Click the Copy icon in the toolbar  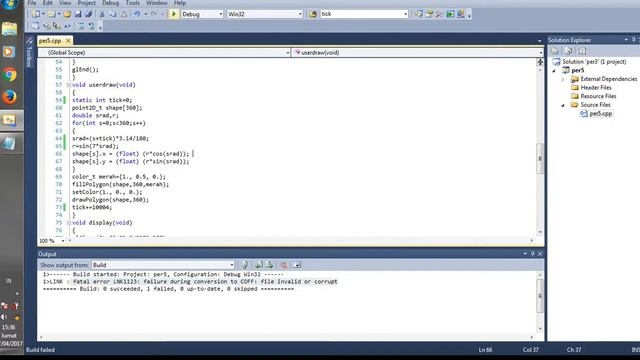coord(113,14)
